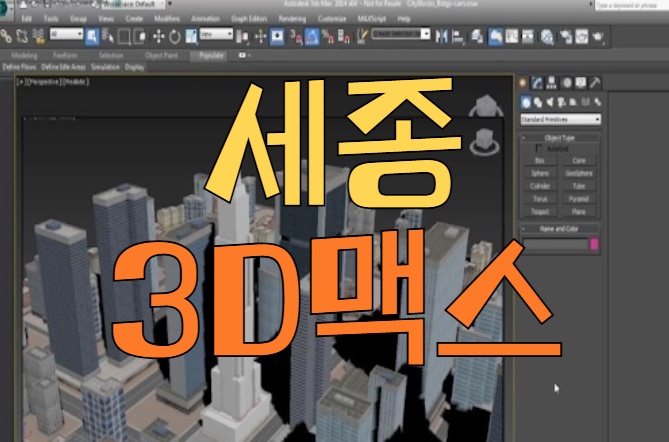Open the Views menu
The width and height of the screenshot is (669, 442).
click(106, 19)
